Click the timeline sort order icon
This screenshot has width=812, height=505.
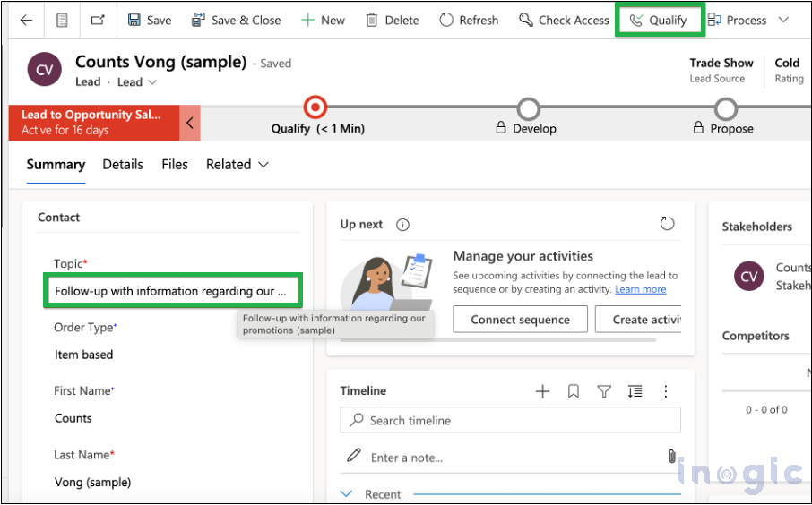635,391
